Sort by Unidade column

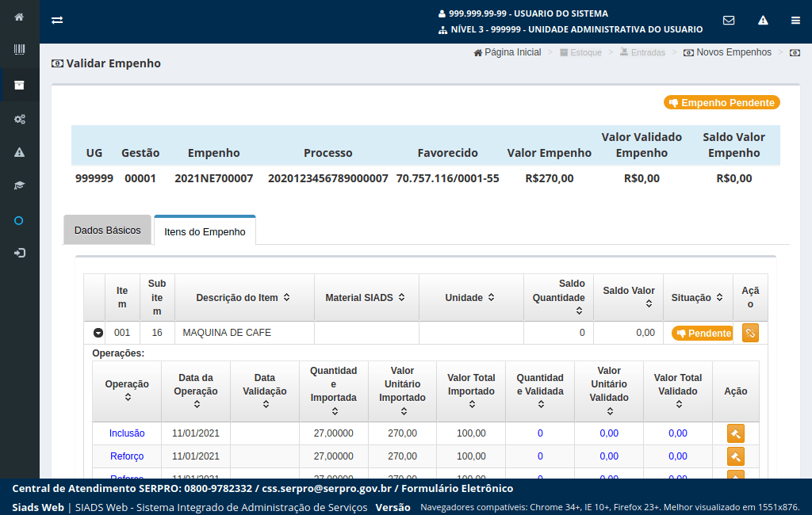(491, 298)
